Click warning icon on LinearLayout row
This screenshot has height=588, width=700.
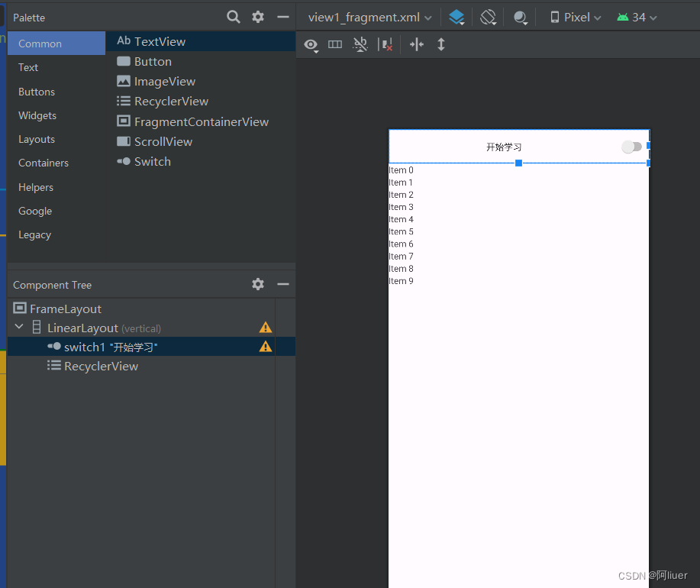click(266, 328)
